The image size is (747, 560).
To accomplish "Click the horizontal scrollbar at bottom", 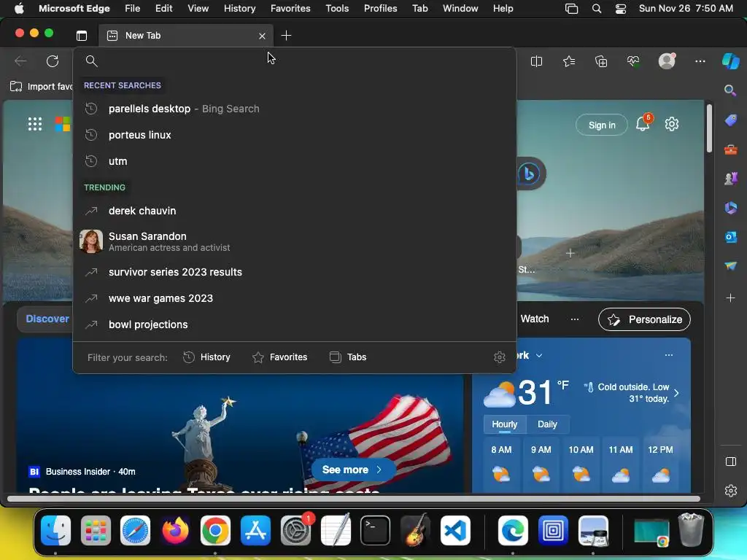I will [x=354, y=499].
